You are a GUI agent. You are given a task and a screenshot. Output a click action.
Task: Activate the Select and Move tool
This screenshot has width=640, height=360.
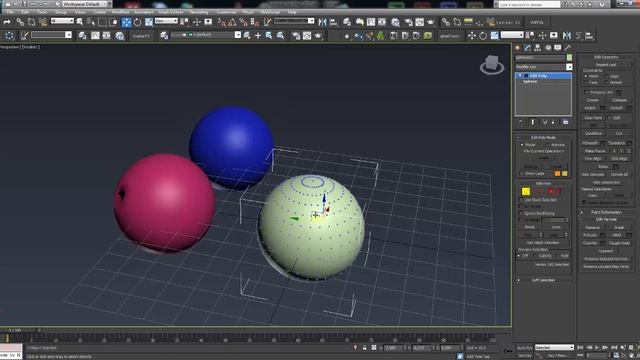pos(126,22)
